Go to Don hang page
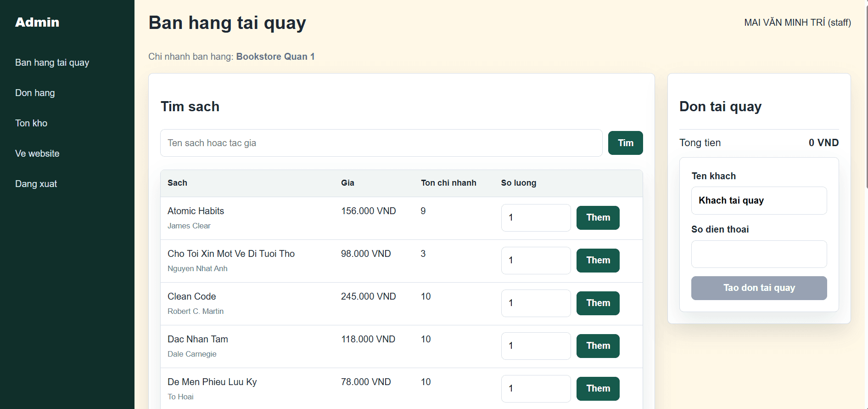868x409 pixels. (x=35, y=93)
